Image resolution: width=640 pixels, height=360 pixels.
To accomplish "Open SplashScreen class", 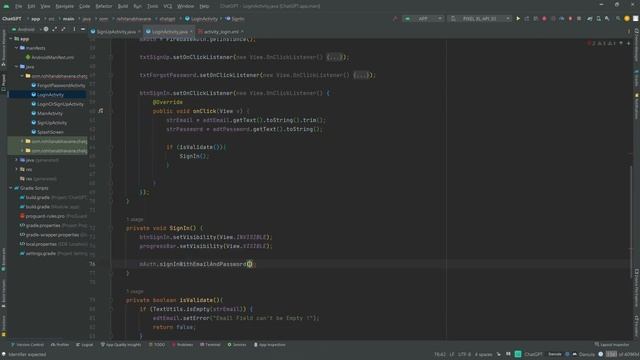I will pyautogui.click(x=47, y=132).
